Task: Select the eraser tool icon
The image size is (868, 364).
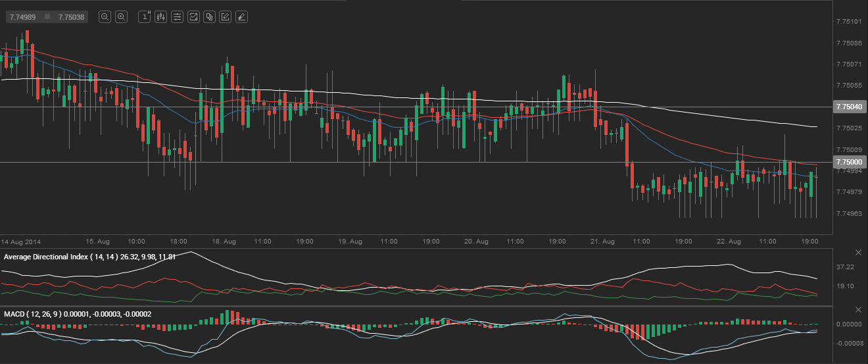Action: pos(241,17)
